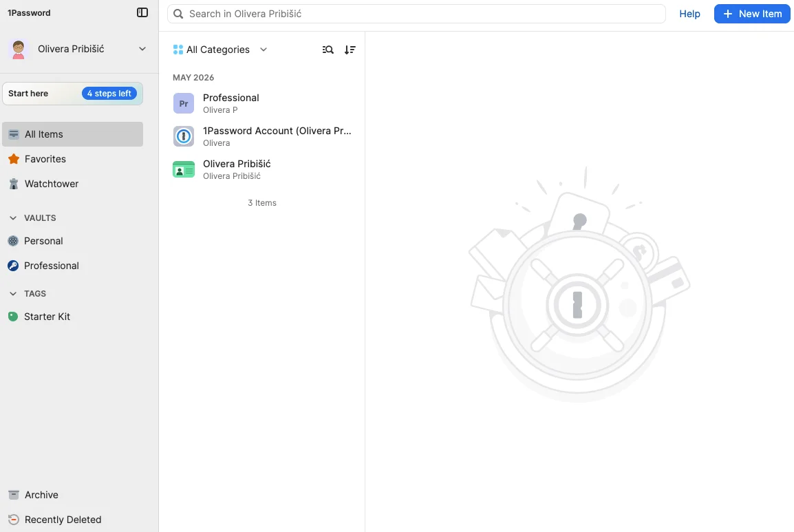Click the 3 Items count label
Viewport: 794px width, 532px height.
pos(262,202)
